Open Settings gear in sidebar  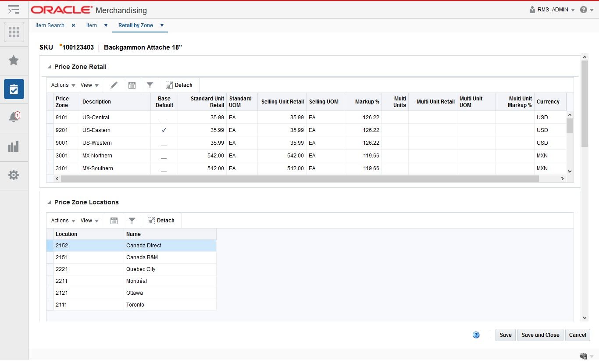(x=14, y=175)
